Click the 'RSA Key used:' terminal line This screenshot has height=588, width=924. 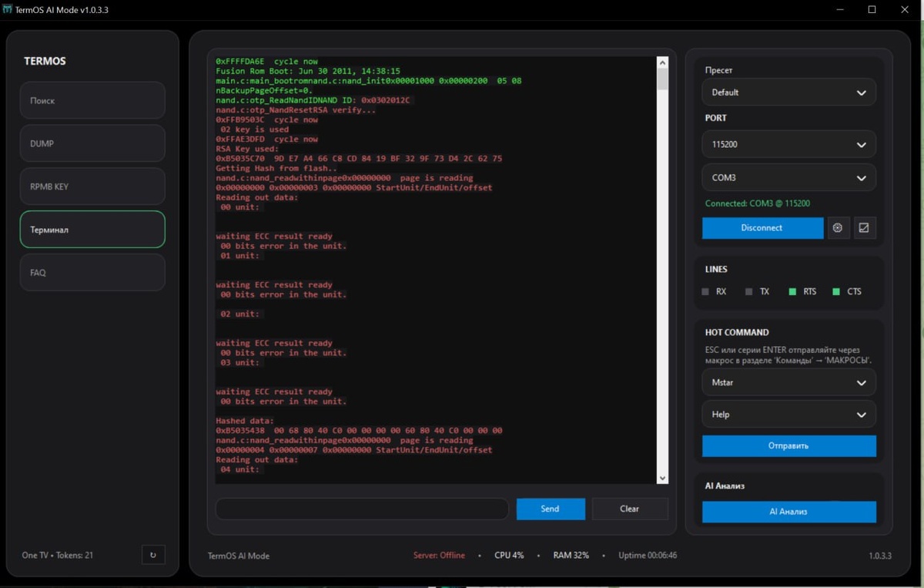(247, 149)
